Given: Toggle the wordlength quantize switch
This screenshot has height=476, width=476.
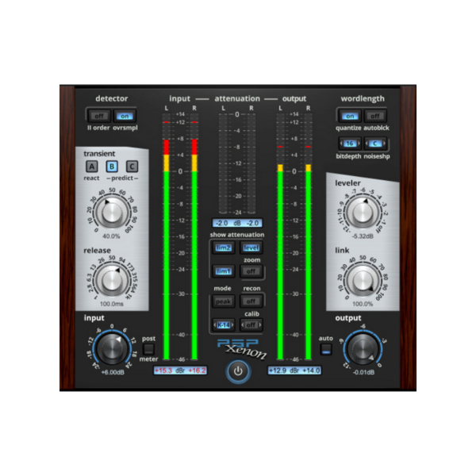Looking at the screenshot, I should (x=350, y=116).
